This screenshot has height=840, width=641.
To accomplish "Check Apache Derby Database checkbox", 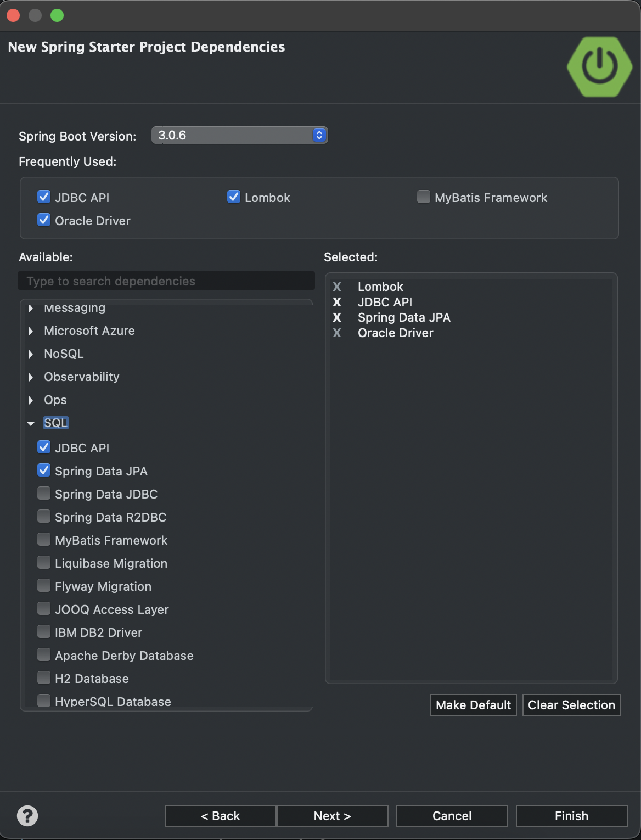I will (x=44, y=654).
